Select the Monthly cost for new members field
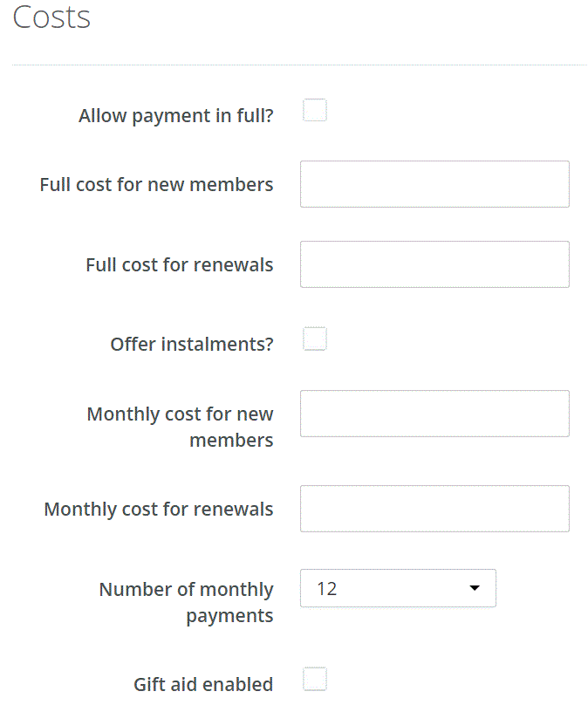This screenshot has height=712, width=588. click(434, 414)
